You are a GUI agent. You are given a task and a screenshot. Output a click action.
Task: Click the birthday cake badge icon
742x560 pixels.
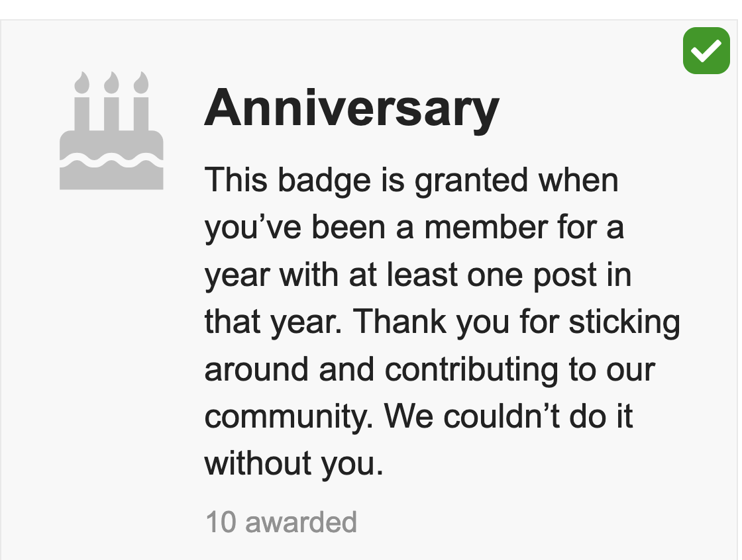(111, 131)
